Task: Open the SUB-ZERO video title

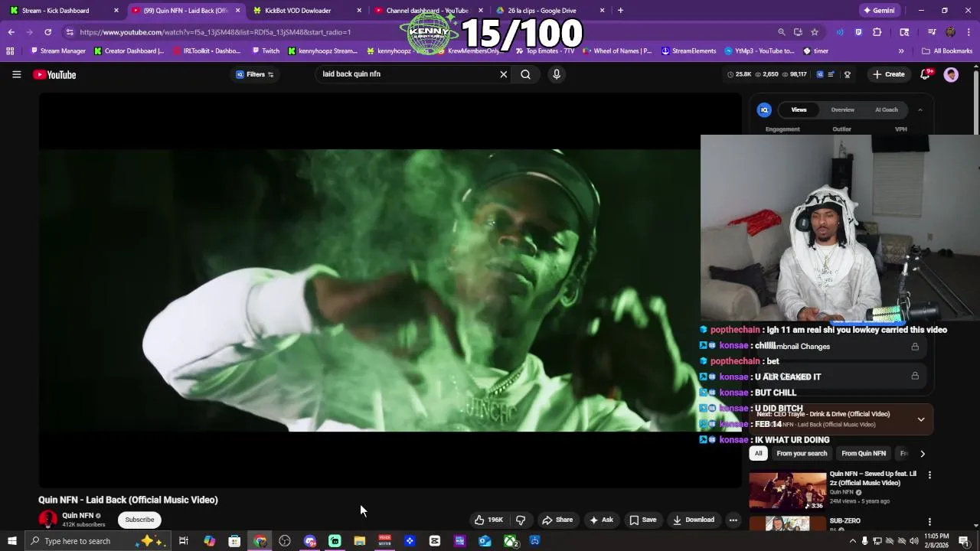Action: (844, 520)
